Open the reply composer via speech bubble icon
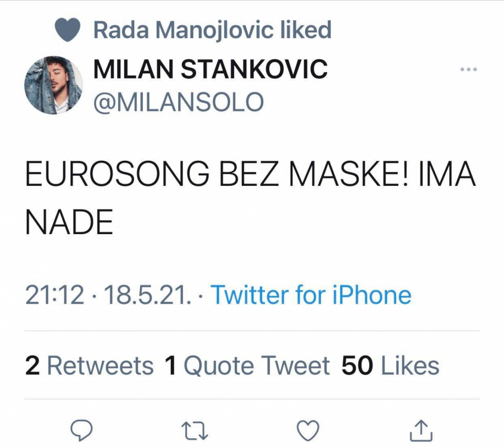 click(x=83, y=430)
